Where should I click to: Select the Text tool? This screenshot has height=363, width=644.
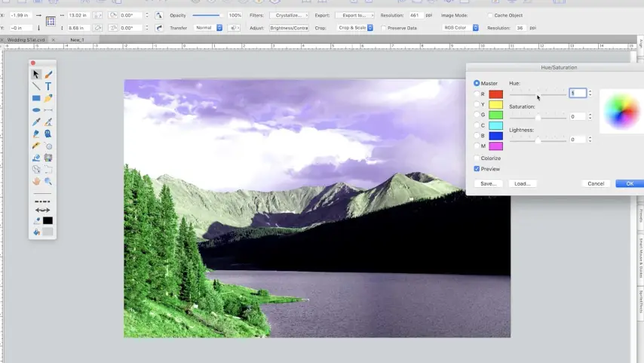[48, 87]
